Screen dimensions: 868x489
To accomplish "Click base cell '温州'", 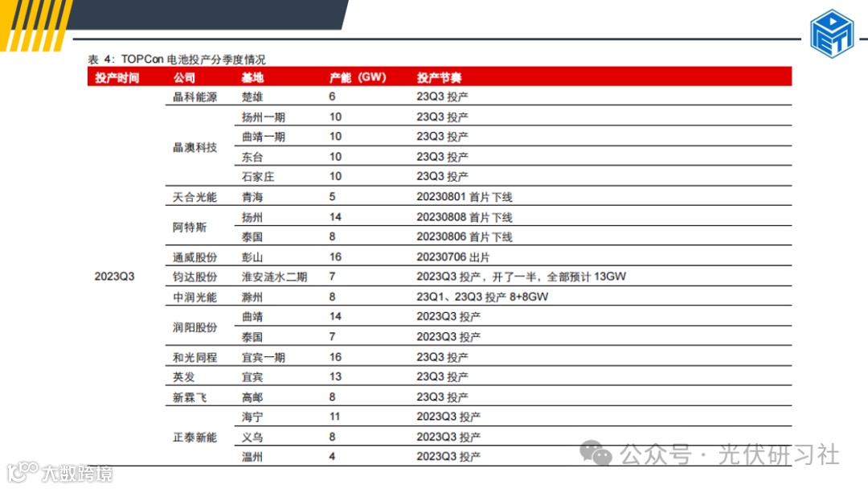I will tap(252, 458).
